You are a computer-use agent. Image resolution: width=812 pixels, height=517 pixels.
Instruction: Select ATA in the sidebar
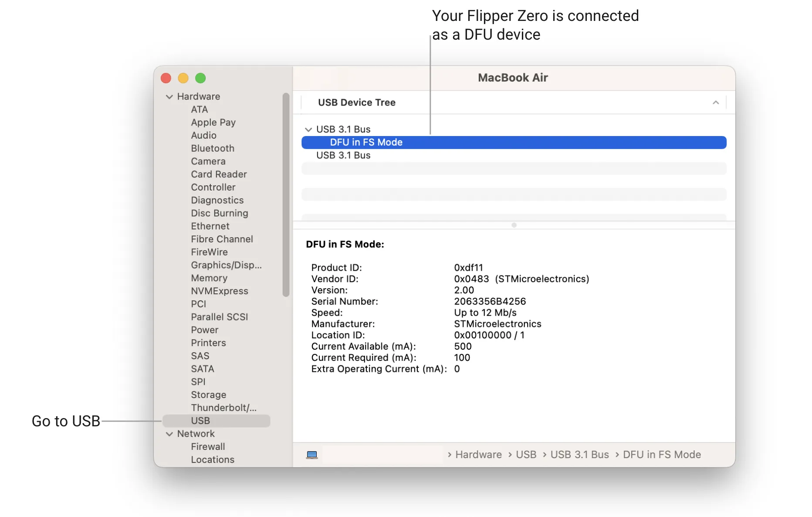[x=200, y=109]
